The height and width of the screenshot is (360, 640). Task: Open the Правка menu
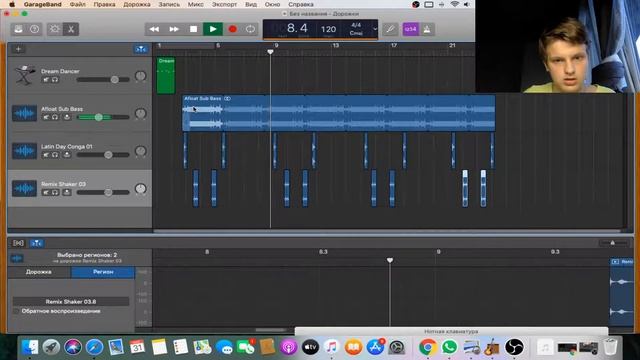(104, 4)
